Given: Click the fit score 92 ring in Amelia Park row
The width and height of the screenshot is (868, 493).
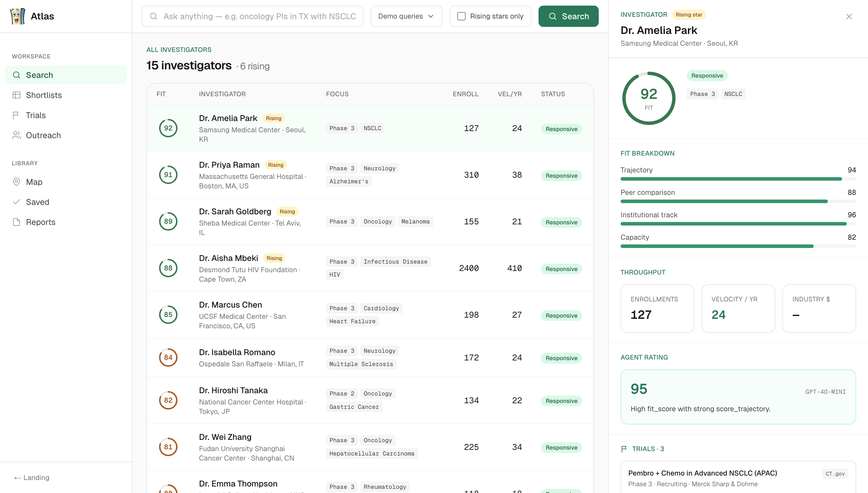Looking at the screenshot, I should (168, 128).
